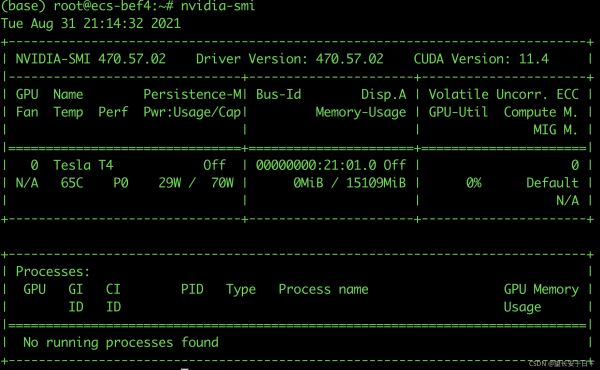Click the 0% GPU-Util value
This screenshot has width=600, height=370.
(474, 183)
